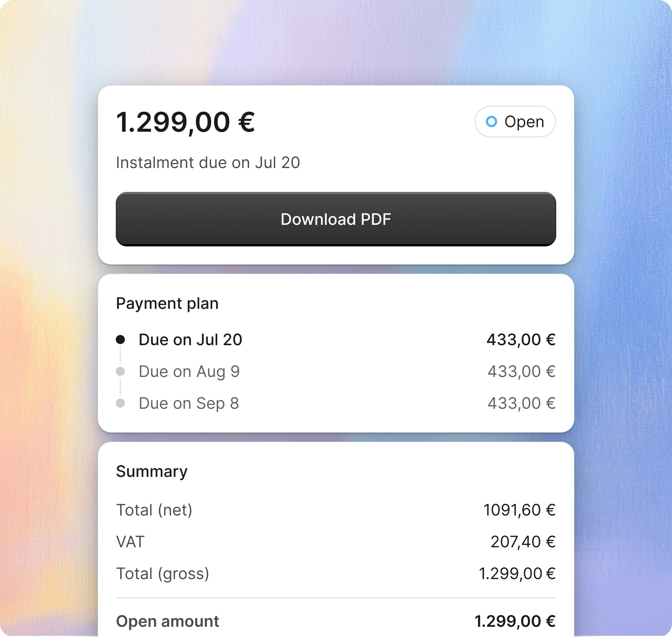672x637 pixels.
Task: Select the filled bullet beside Due on Jul 20
Action: pyautogui.click(x=121, y=340)
